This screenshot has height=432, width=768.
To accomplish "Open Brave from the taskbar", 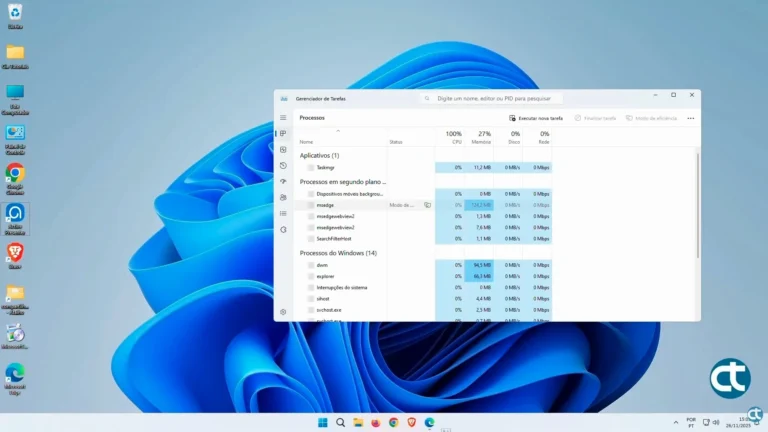I will pyautogui.click(x=411, y=423).
